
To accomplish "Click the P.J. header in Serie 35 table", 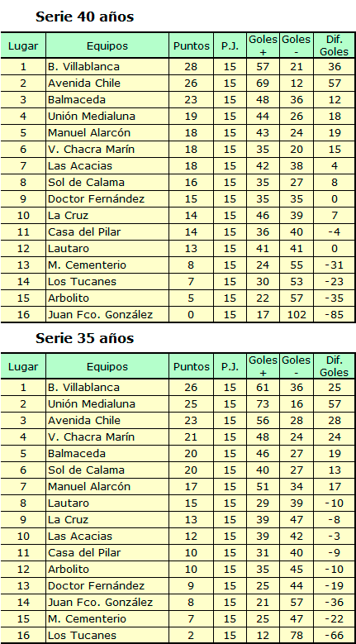I will (x=230, y=366).
